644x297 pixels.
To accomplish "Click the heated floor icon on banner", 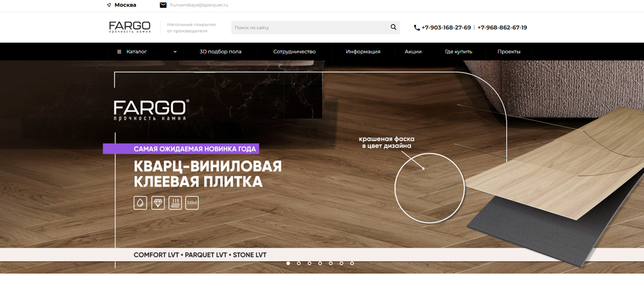I will tap(175, 203).
